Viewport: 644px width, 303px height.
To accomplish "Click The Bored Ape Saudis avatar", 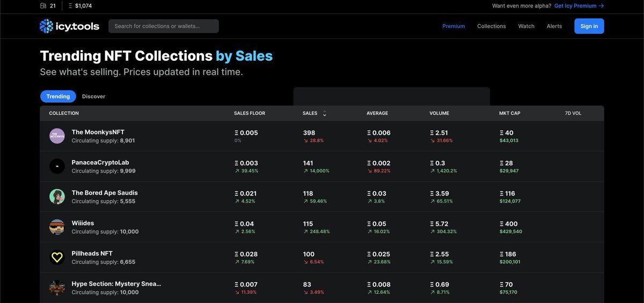I will coord(57,197).
